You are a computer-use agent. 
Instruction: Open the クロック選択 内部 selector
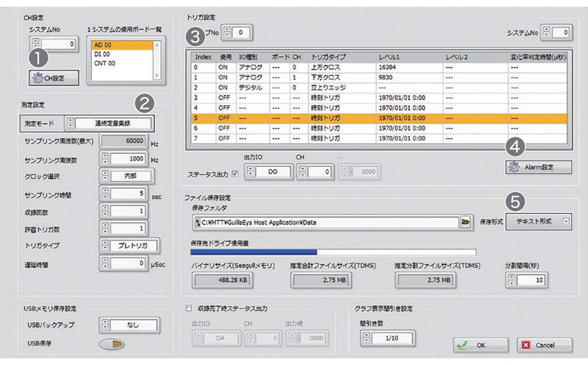point(127,176)
